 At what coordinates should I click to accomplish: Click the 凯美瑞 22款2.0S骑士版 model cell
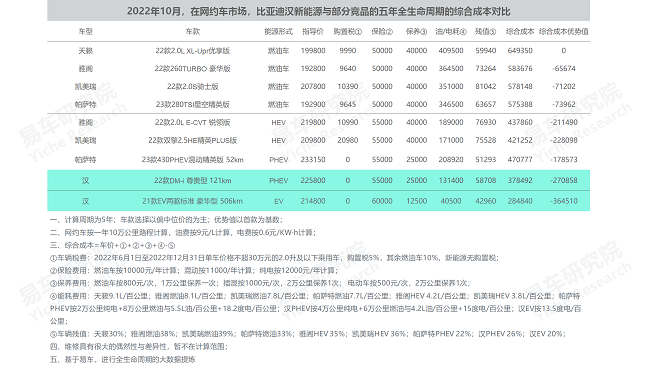pyautogui.click(x=192, y=87)
